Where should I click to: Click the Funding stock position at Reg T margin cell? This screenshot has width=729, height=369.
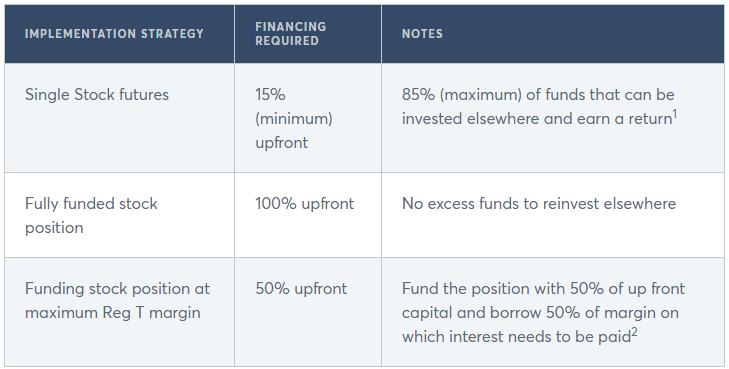tap(119, 312)
